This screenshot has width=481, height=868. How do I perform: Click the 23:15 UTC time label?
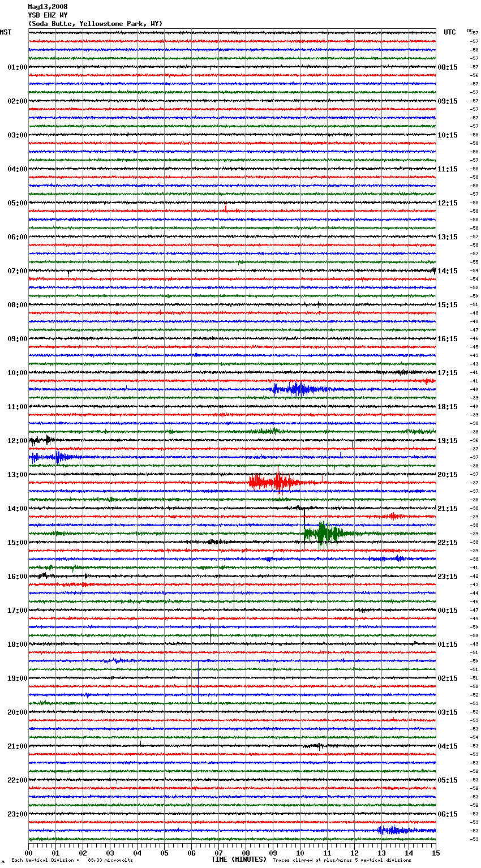[448, 577]
